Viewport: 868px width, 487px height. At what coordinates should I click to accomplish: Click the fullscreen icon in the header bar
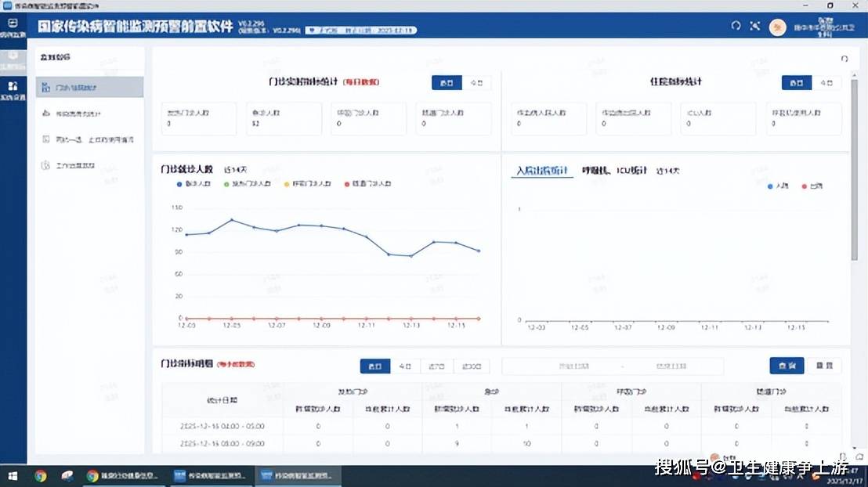(x=755, y=26)
